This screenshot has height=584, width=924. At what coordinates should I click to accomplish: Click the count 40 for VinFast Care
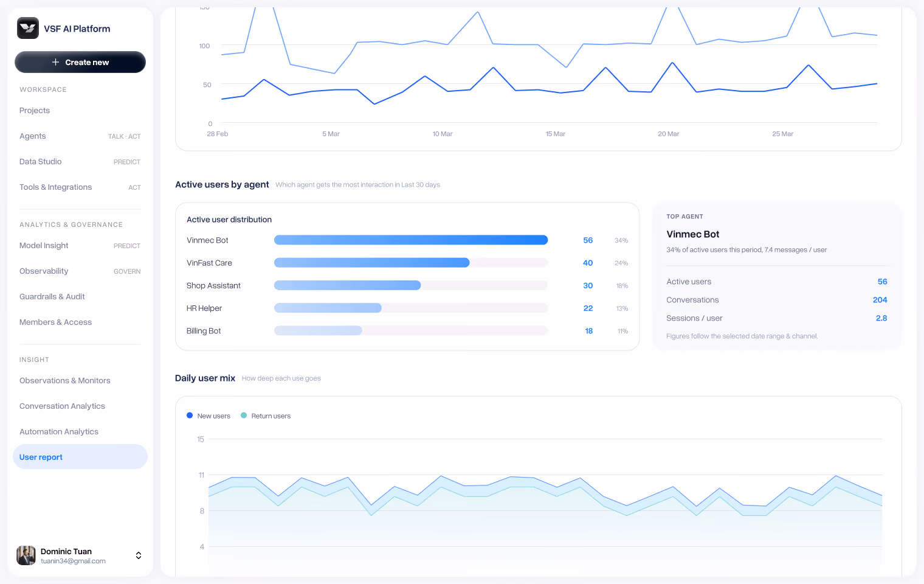click(588, 263)
